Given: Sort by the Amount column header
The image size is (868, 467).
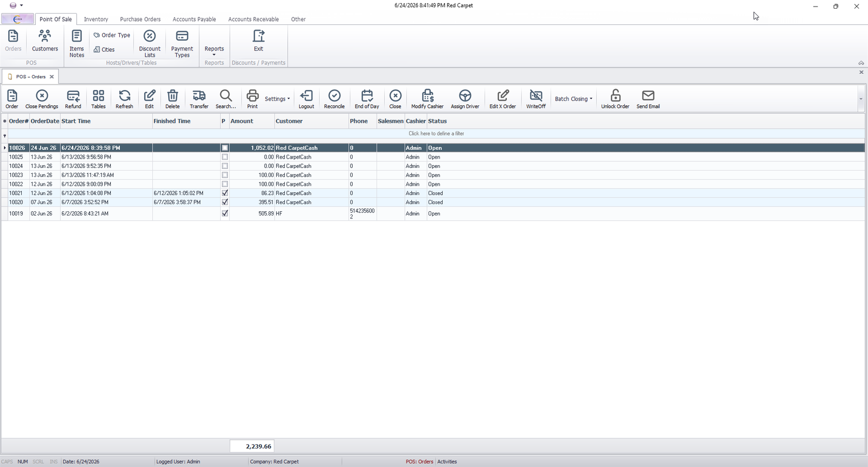Looking at the screenshot, I should pos(252,121).
